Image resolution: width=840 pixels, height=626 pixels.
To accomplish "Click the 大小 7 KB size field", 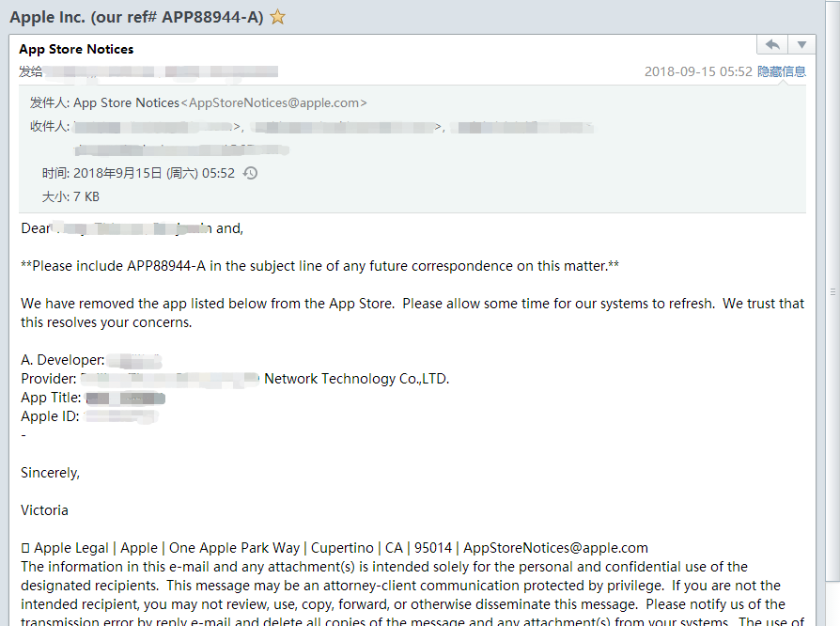I will [70, 196].
